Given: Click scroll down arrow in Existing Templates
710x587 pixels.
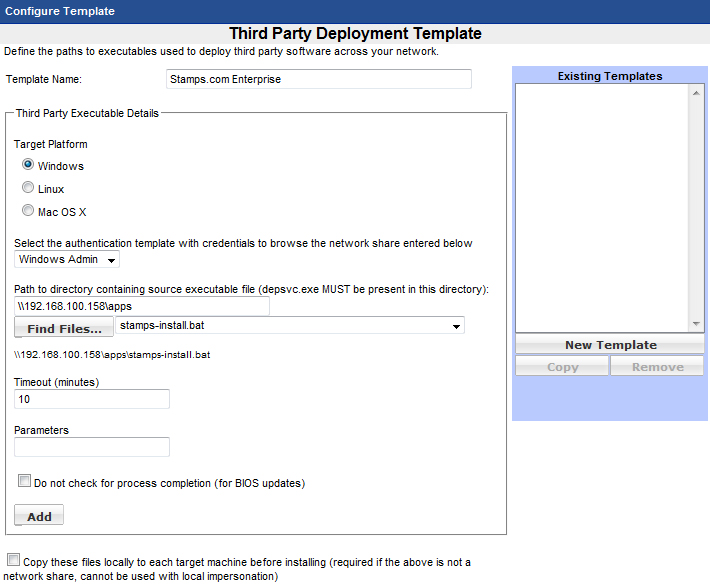Looking at the screenshot, I should (x=697, y=324).
